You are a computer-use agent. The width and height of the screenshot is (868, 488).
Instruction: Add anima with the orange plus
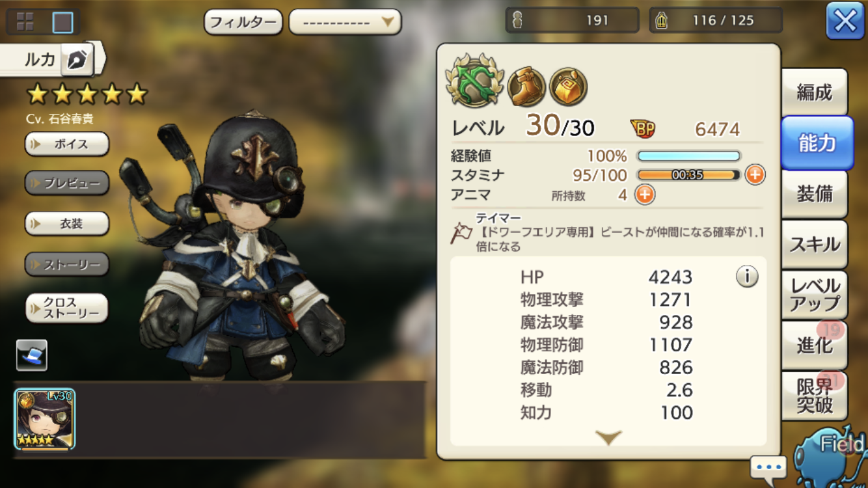644,195
